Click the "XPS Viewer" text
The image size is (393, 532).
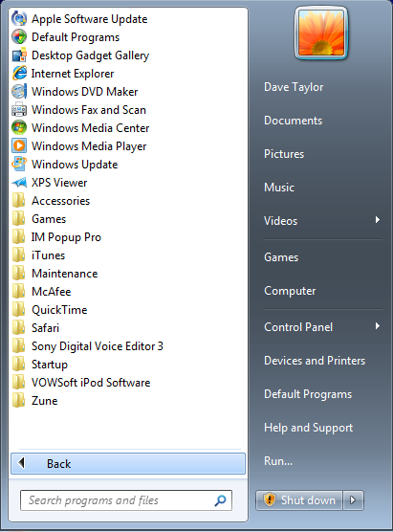coord(59,183)
